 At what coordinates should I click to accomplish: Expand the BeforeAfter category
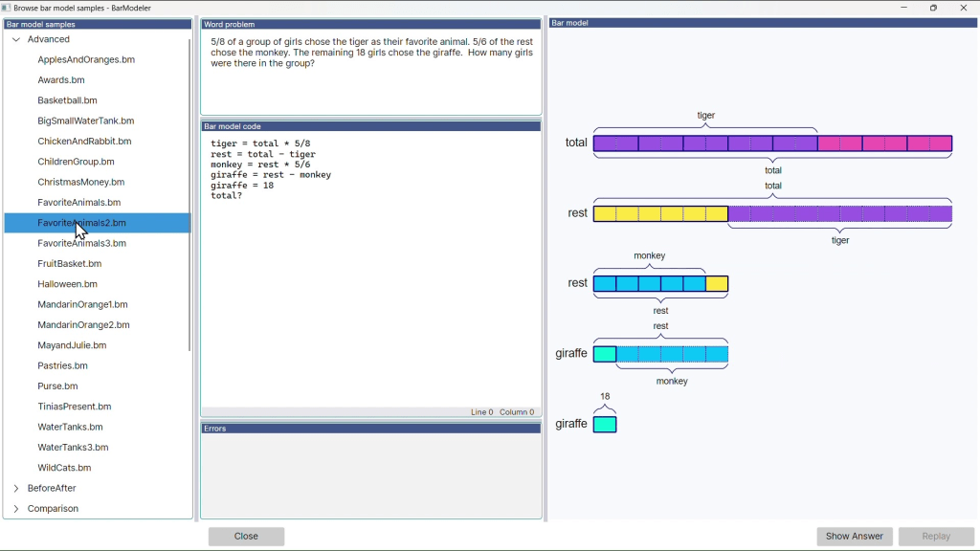coord(16,488)
